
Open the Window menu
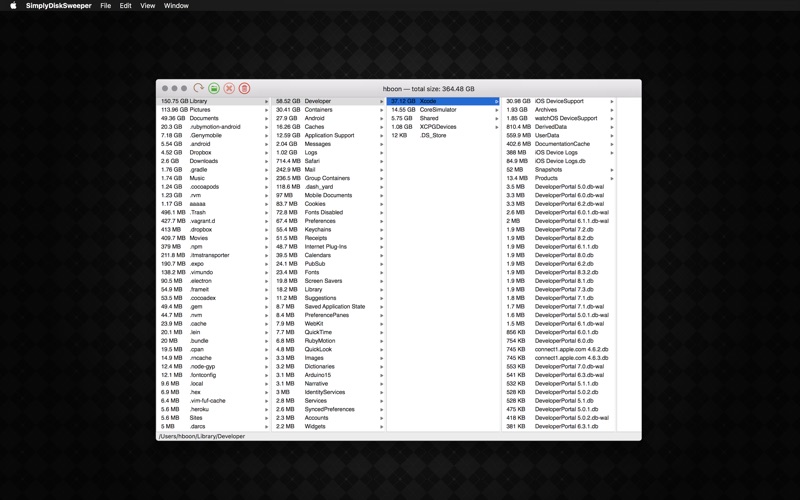point(176,6)
